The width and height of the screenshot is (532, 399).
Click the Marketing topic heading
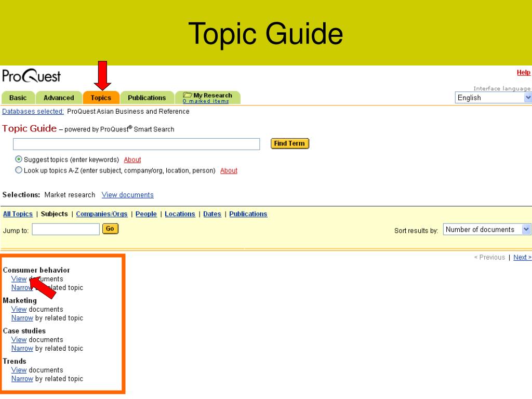(20, 300)
